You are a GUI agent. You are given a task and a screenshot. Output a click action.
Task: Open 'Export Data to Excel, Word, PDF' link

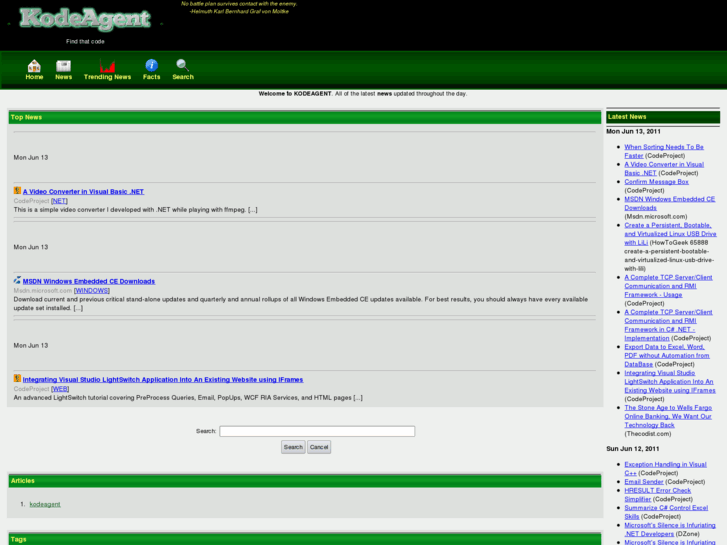(x=667, y=356)
